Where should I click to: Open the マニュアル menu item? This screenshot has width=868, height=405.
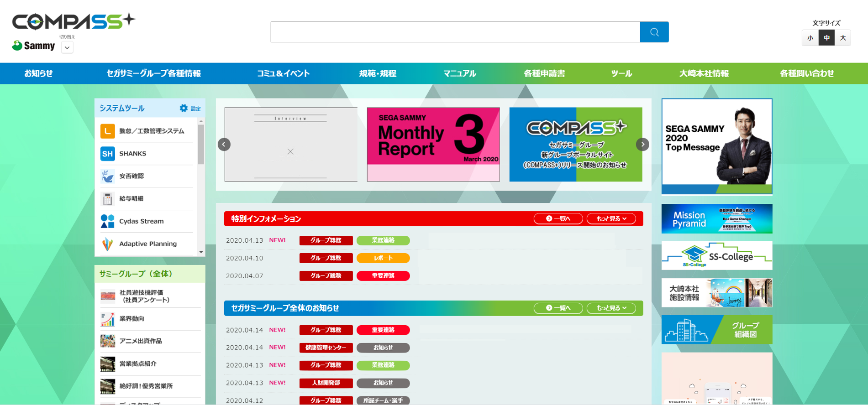click(x=459, y=73)
